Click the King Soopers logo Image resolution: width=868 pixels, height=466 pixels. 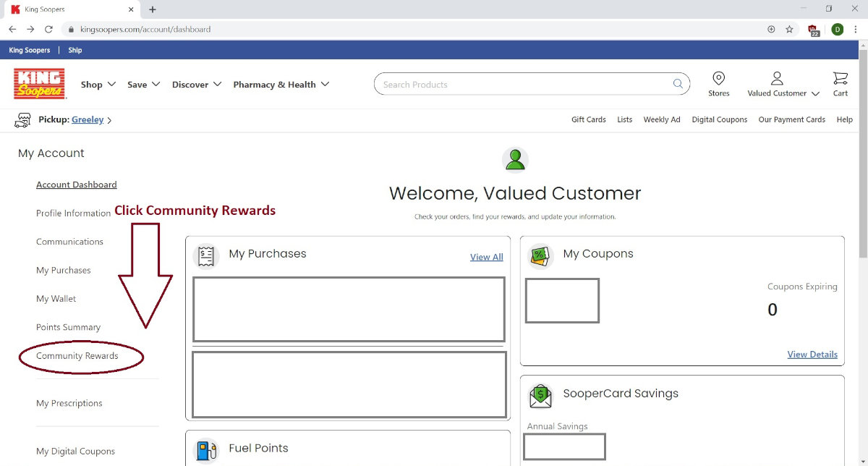pyautogui.click(x=40, y=84)
